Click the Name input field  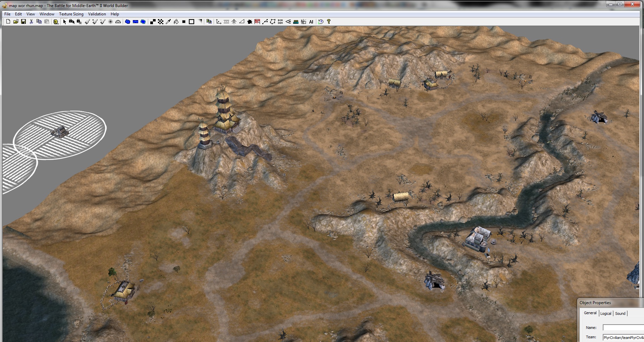pyautogui.click(x=623, y=328)
